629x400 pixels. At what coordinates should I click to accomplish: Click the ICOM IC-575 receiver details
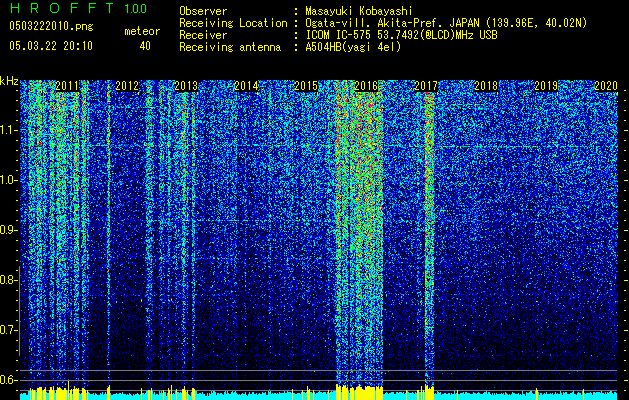(401, 35)
